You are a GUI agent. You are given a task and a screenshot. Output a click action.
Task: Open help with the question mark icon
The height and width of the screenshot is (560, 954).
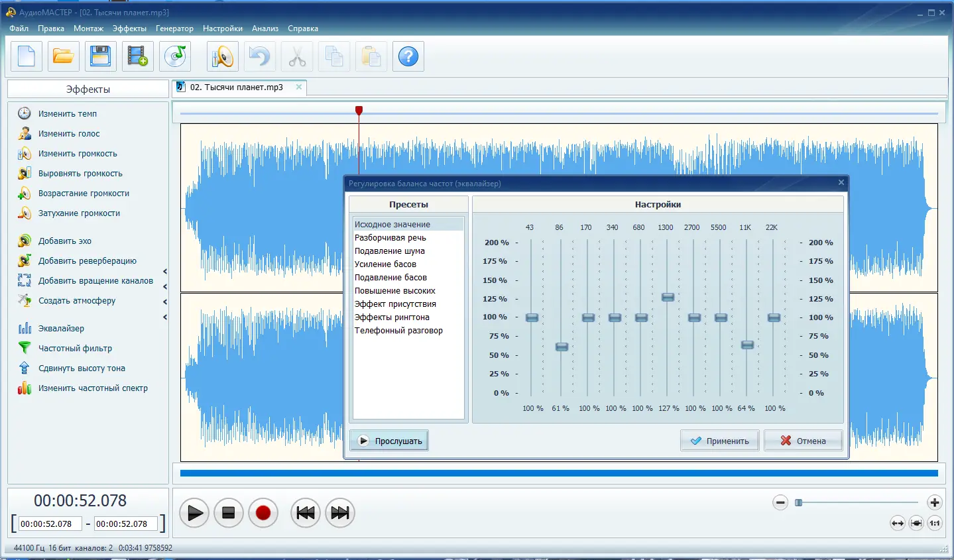coord(408,56)
